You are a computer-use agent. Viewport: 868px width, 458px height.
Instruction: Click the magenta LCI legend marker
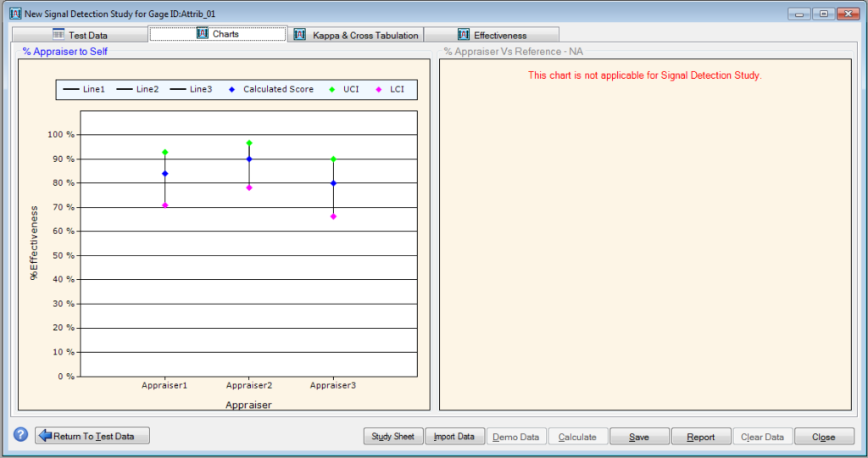coord(378,89)
